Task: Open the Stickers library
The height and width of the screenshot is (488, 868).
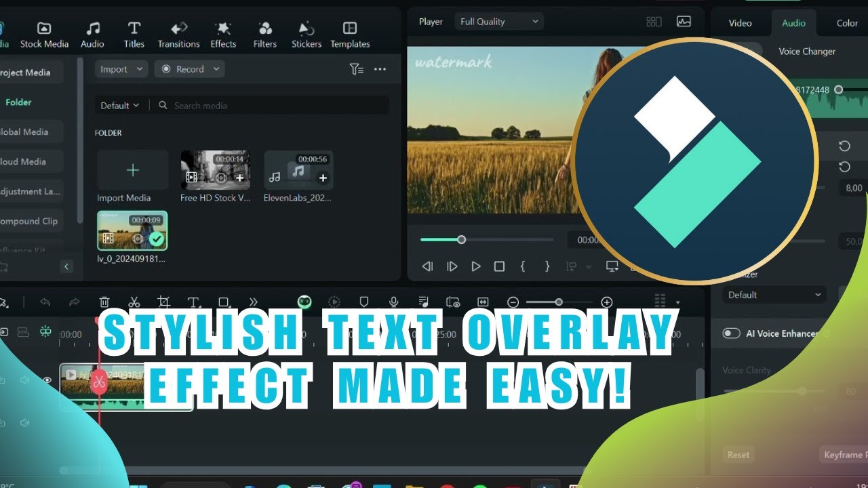Action: [307, 35]
